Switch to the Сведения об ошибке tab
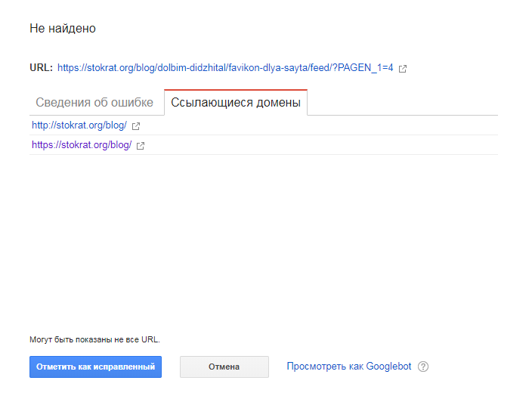The image size is (532, 393). point(94,103)
